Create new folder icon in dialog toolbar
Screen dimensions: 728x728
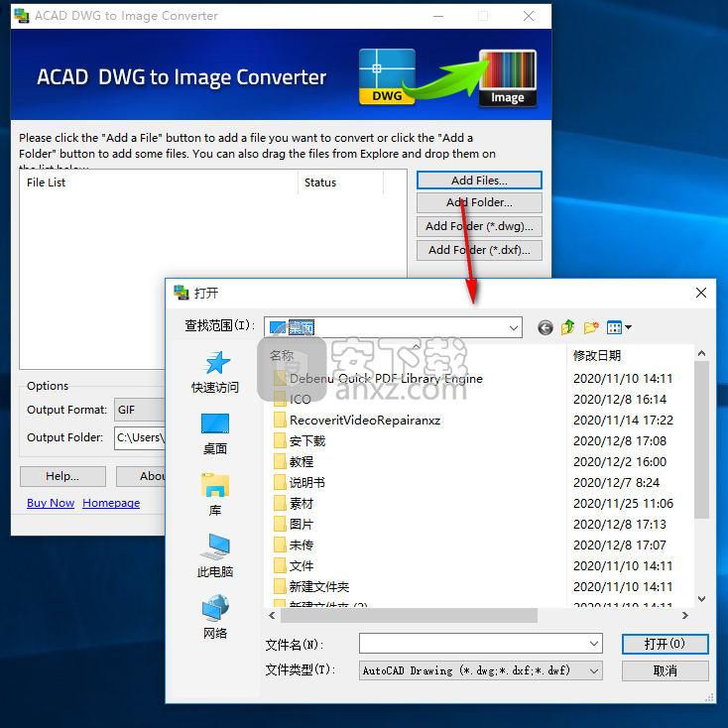click(x=591, y=327)
